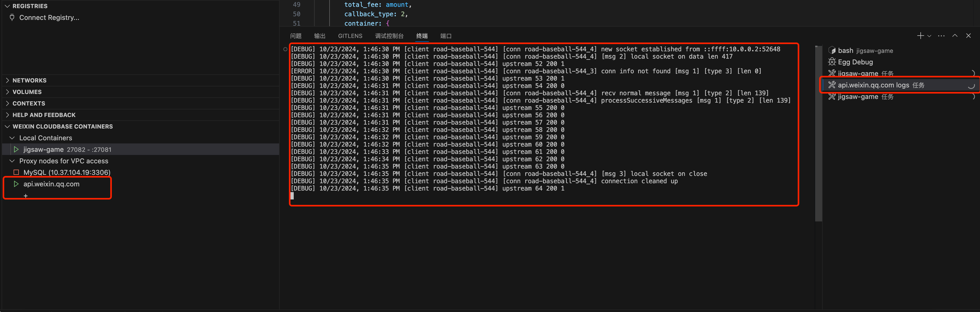980x312 pixels.
Task: Start jigsaw-game container play icon
Action: point(16,149)
